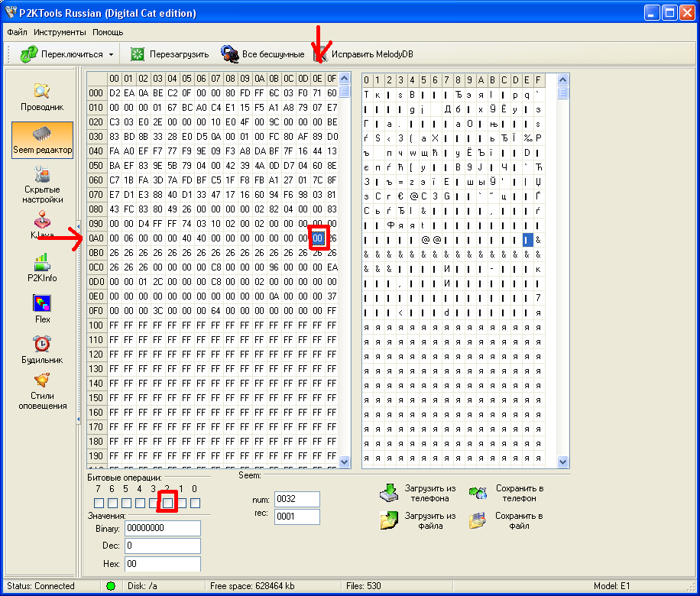Toggle bit 6 checkbox
Screen dimensions: 700x596
coord(113,503)
